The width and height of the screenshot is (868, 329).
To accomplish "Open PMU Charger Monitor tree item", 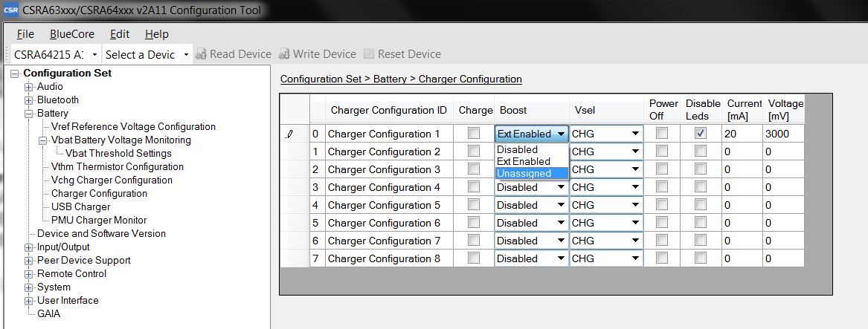I will tap(99, 221).
